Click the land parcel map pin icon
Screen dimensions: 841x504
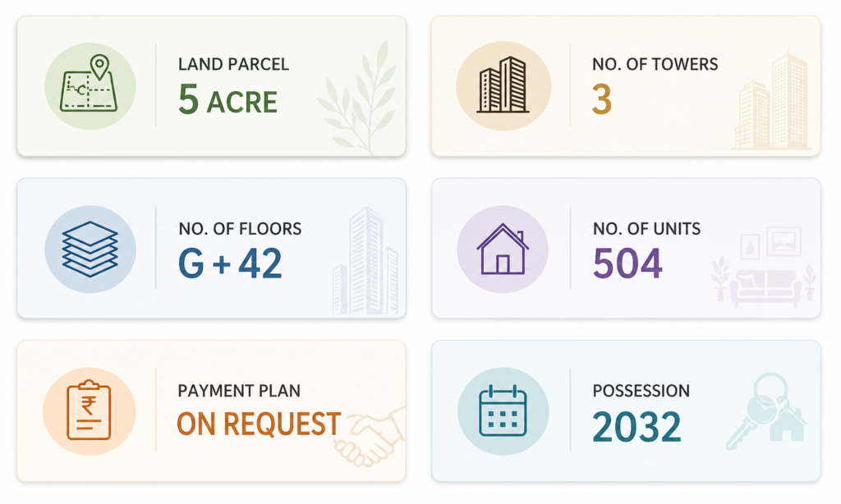(x=90, y=85)
